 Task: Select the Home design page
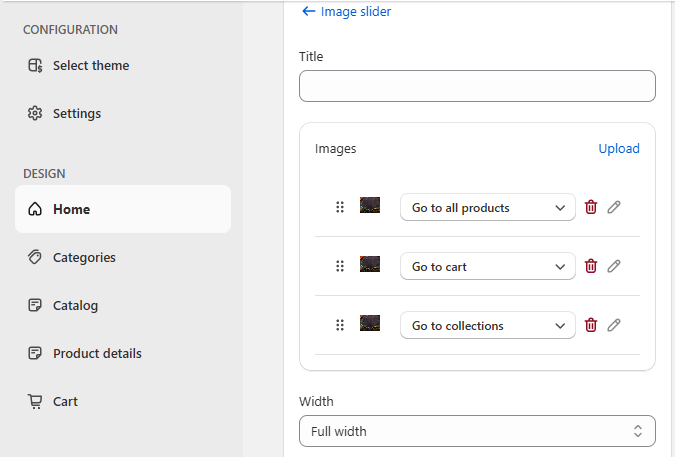point(123,209)
